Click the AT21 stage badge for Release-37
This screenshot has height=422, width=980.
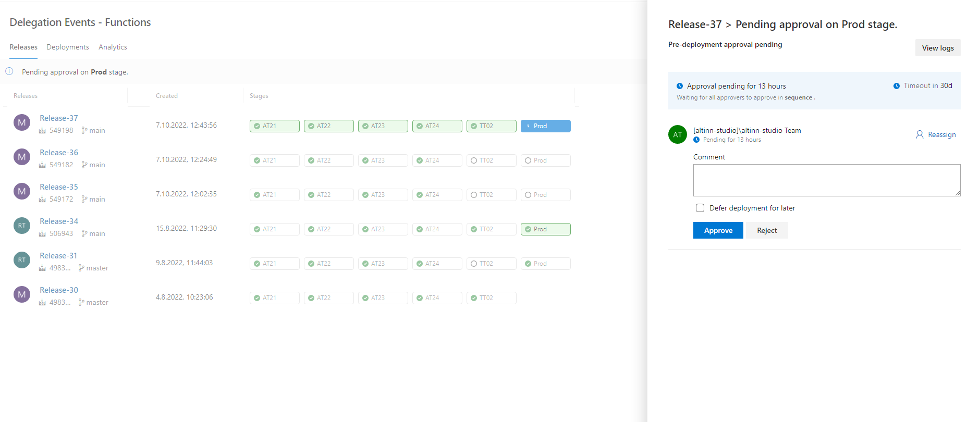274,126
